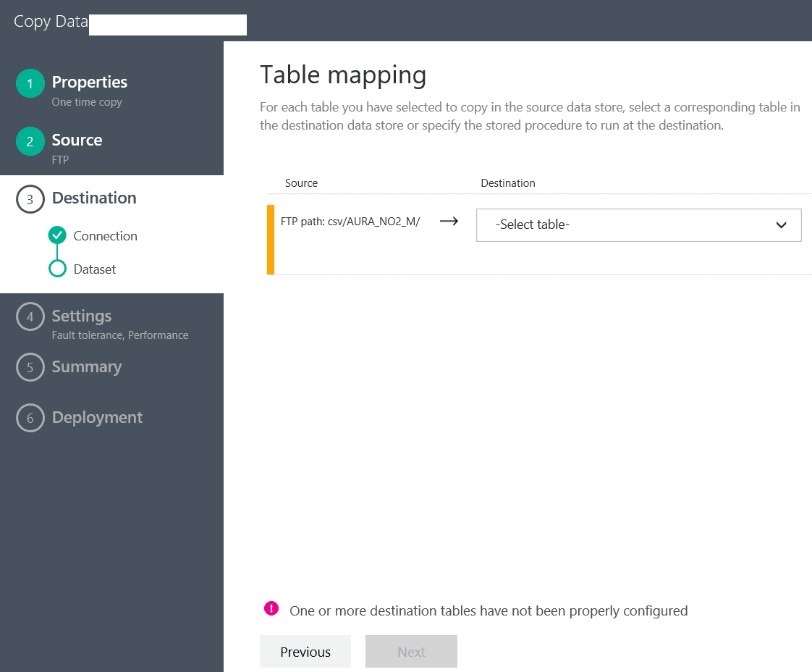The height and width of the screenshot is (672, 812).
Task: Click the FTP path csv/AURA_NO2_M/ source row
Action: click(350, 222)
